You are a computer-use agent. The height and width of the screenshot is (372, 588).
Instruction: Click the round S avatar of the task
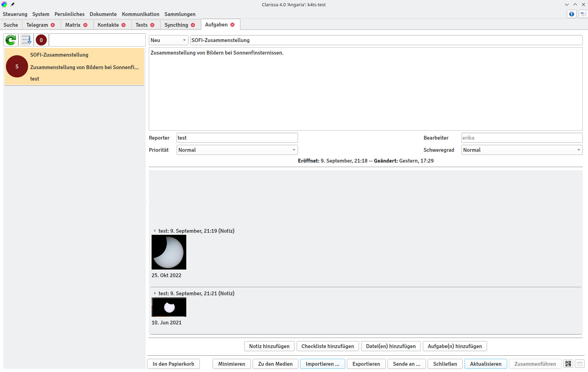17,66
